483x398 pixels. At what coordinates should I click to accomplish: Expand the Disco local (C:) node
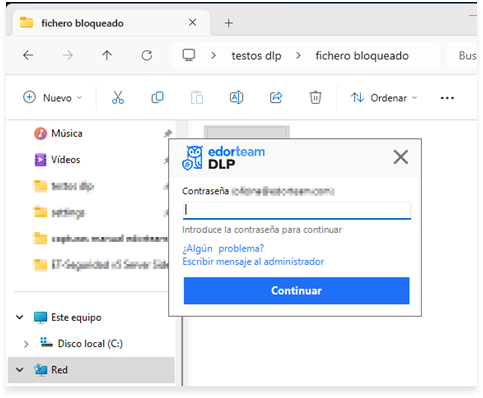[26, 344]
